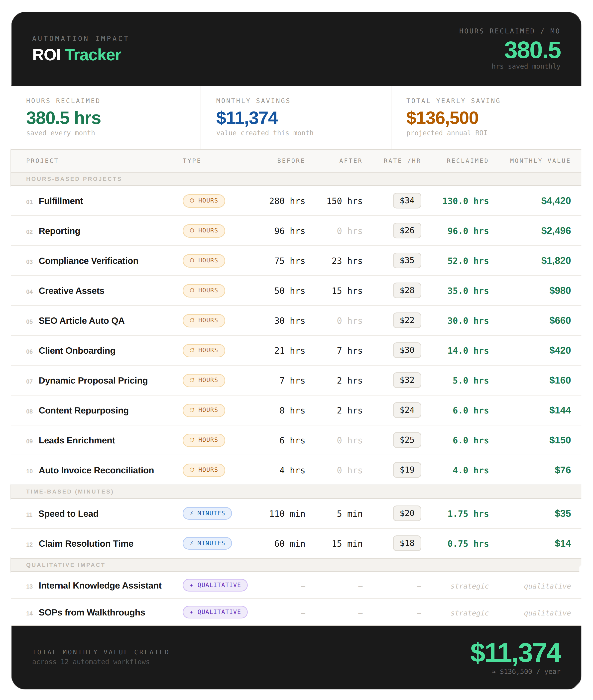Select the Hours-Based Projects section header
This screenshot has height=700, width=593.
click(74, 179)
